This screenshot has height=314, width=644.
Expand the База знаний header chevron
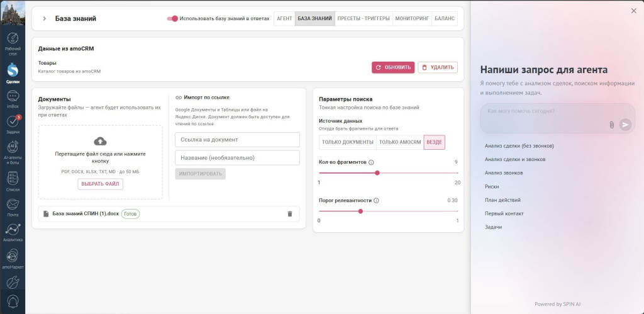(45, 18)
